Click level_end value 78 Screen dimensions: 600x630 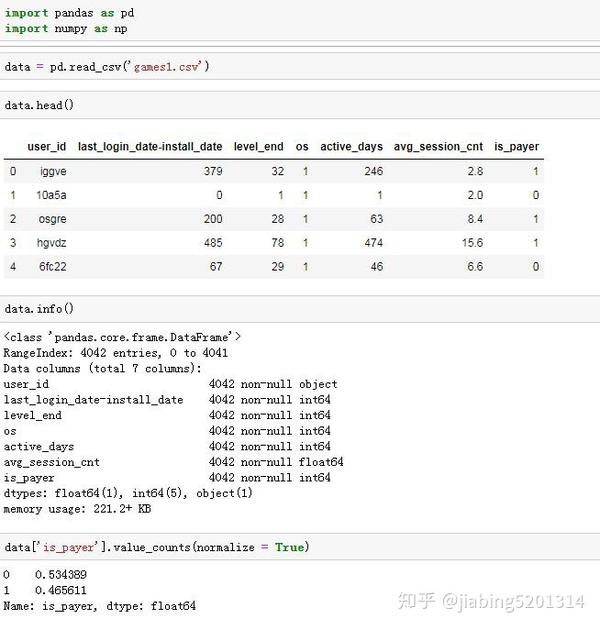pos(278,243)
